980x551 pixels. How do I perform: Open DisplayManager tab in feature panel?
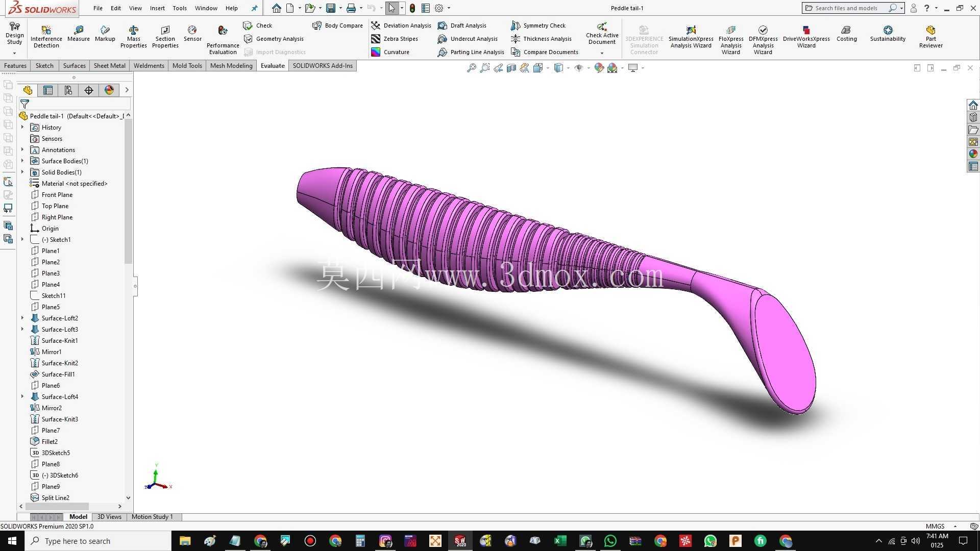[109, 90]
